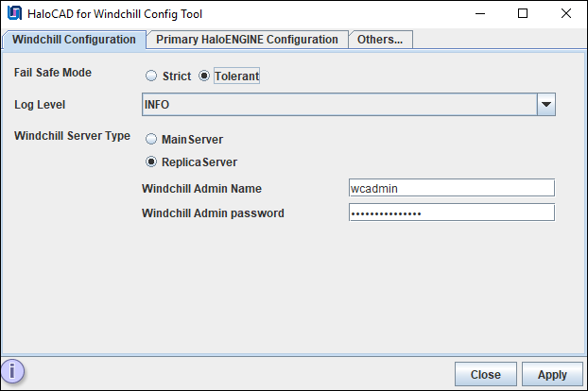Screen dimensions: 588x391
Task: Open the Others... tab
Action: 379,40
